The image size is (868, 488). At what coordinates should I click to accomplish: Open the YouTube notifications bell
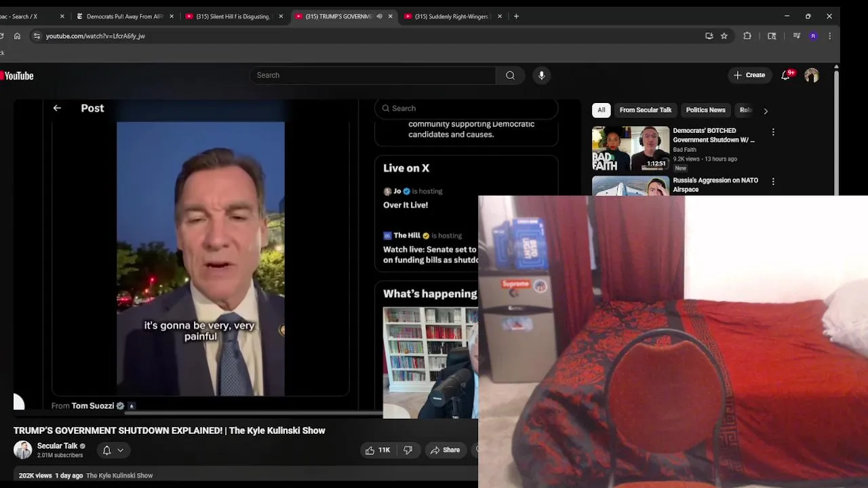click(x=786, y=75)
